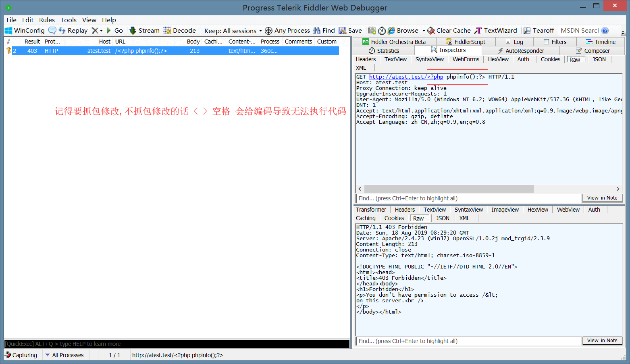
Task: Open the Help menu
Action: point(109,20)
